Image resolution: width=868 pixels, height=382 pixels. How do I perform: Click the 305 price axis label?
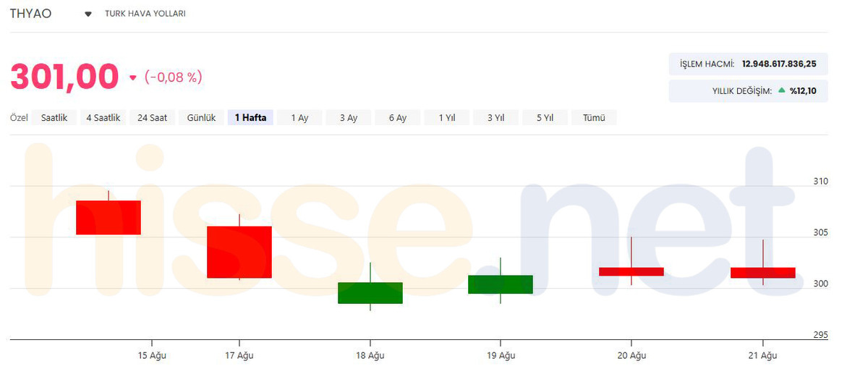820,233
